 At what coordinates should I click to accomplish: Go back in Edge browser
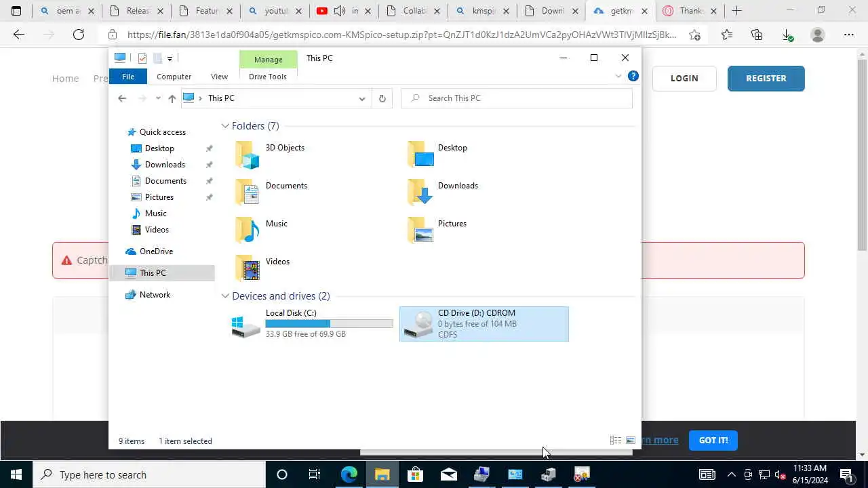point(19,35)
